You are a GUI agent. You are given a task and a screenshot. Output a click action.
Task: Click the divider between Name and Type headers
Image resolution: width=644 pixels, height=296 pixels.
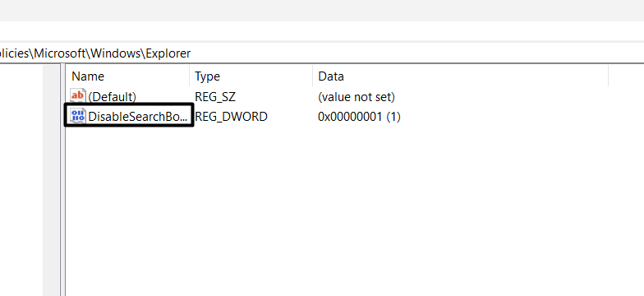click(189, 76)
